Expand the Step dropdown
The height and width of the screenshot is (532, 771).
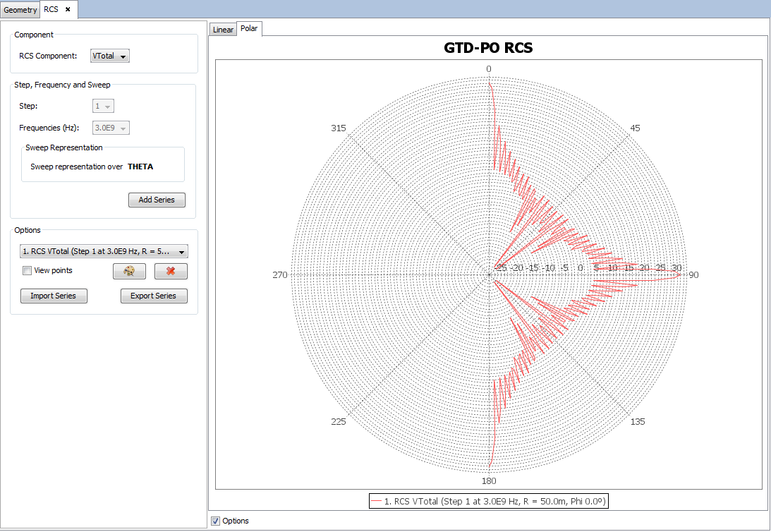tap(104, 106)
